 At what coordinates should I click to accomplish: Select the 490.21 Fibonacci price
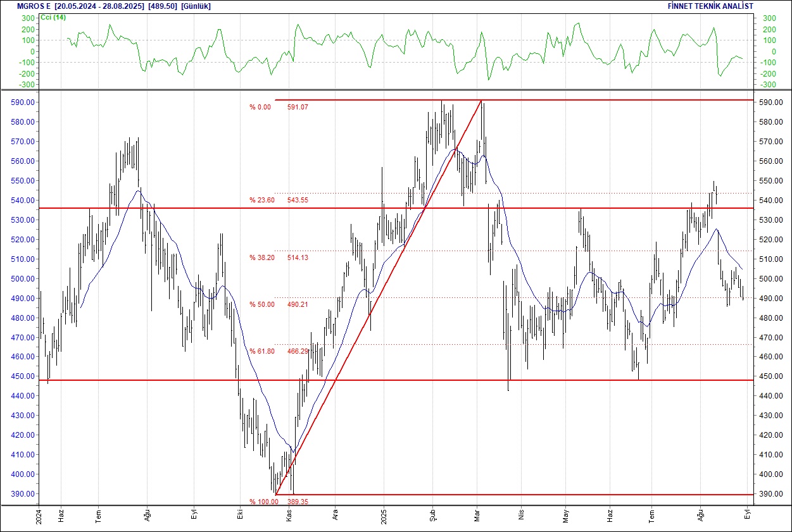(x=298, y=304)
